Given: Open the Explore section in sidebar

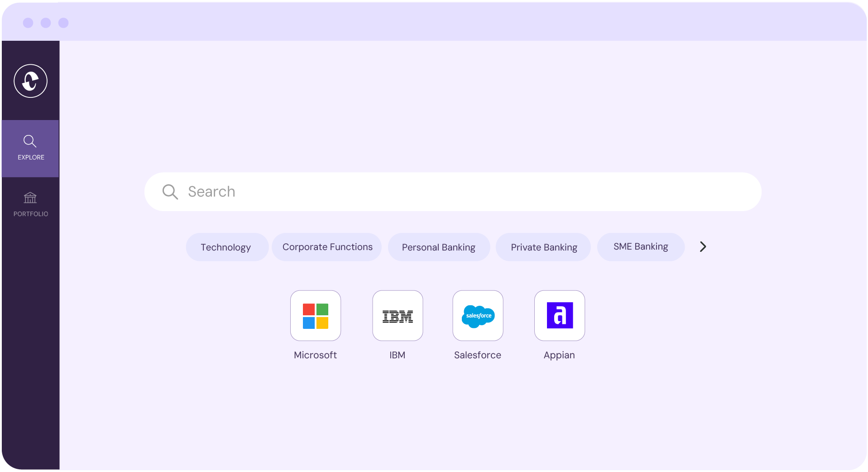Looking at the screenshot, I should [x=30, y=148].
